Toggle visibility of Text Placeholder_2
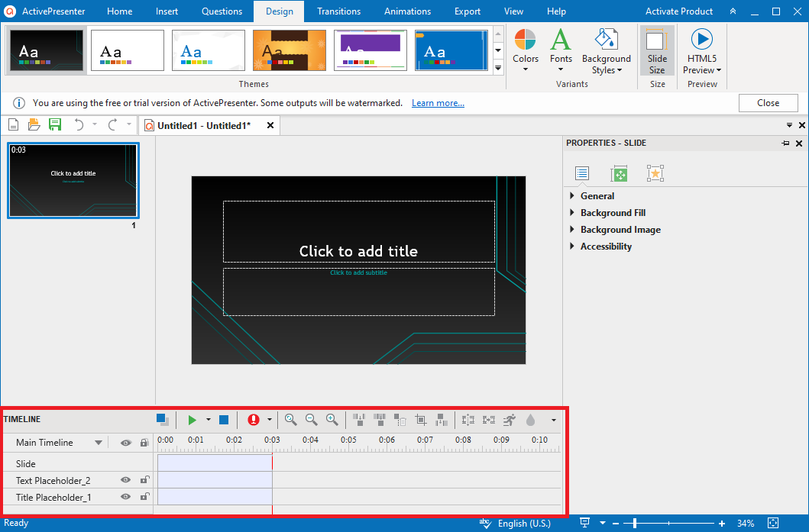Image resolution: width=809 pixels, height=532 pixels. coord(125,480)
